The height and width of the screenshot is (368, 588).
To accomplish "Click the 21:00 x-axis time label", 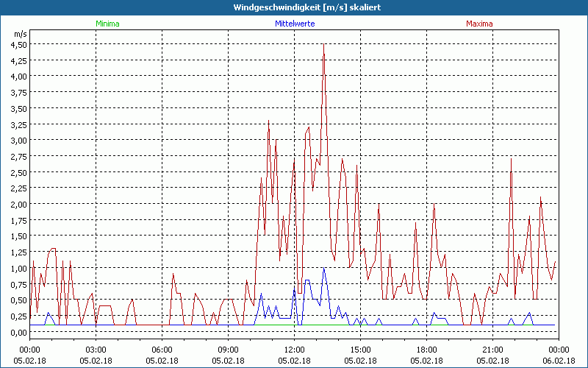I will 492,349.
